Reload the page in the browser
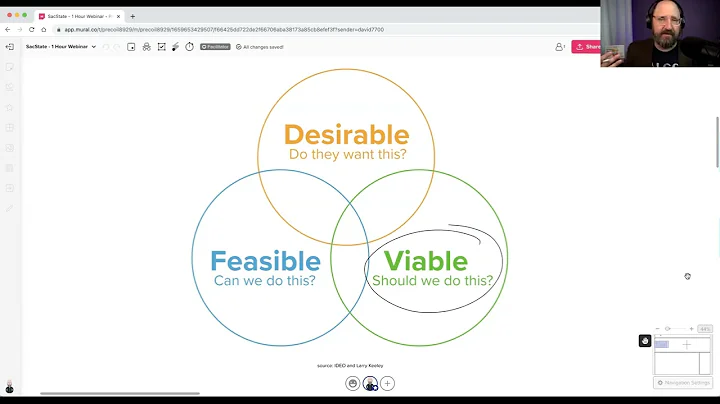The height and width of the screenshot is (404, 720). pyautogui.click(x=32, y=29)
